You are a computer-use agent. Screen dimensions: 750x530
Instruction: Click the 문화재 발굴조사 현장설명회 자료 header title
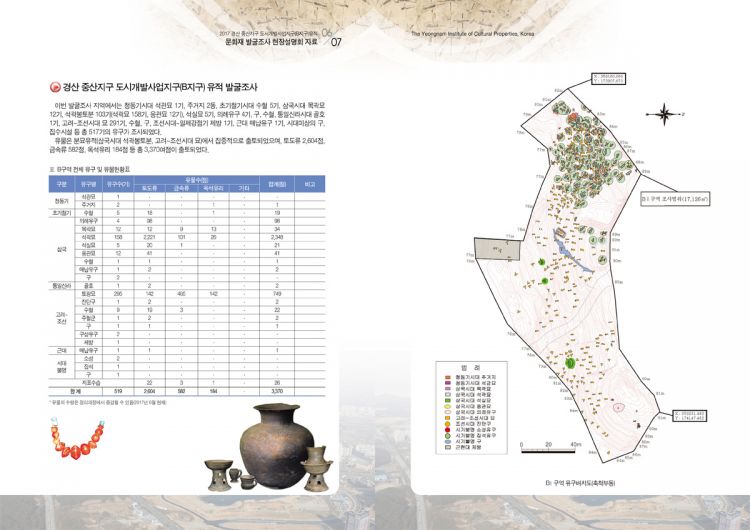coord(271,42)
